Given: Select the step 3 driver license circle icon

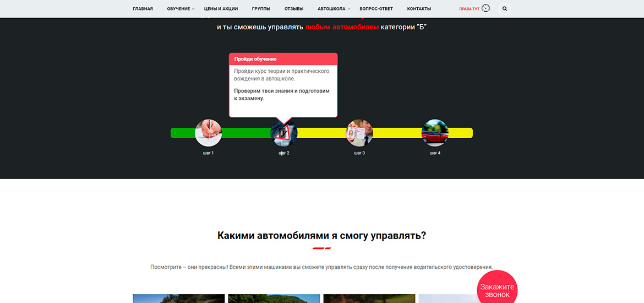Looking at the screenshot, I should tap(359, 133).
